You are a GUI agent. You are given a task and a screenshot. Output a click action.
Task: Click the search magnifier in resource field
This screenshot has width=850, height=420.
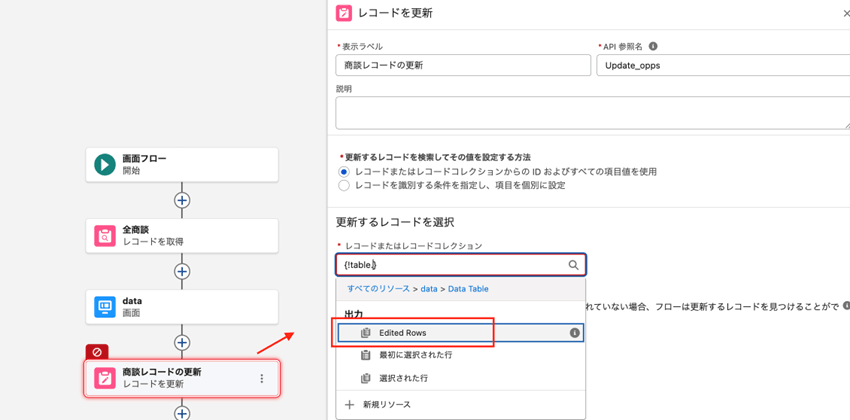573,265
